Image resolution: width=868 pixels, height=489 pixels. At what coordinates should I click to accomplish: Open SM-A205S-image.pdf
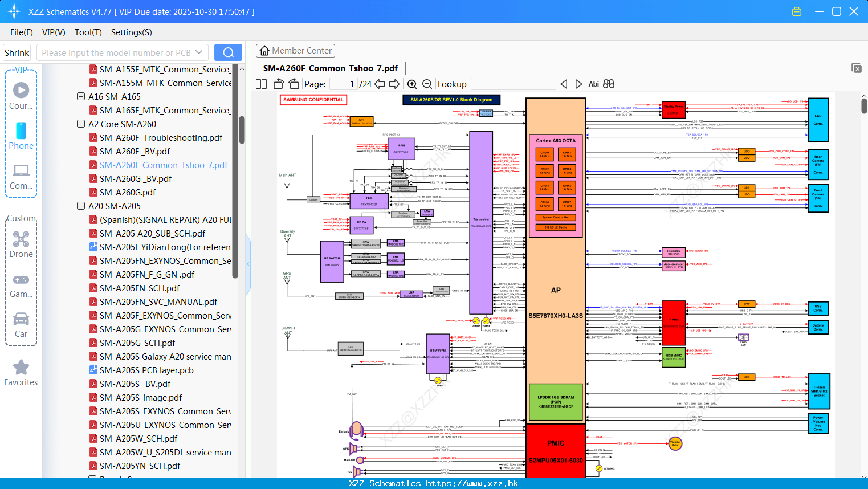[x=136, y=398]
